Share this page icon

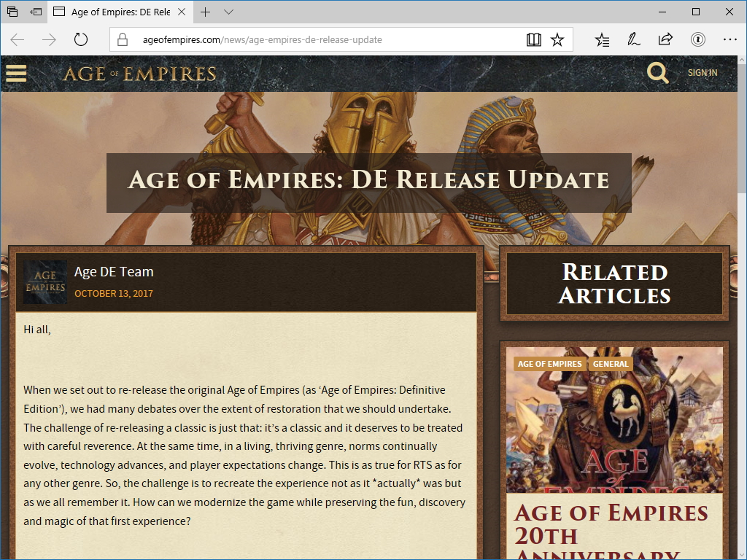(665, 39)
